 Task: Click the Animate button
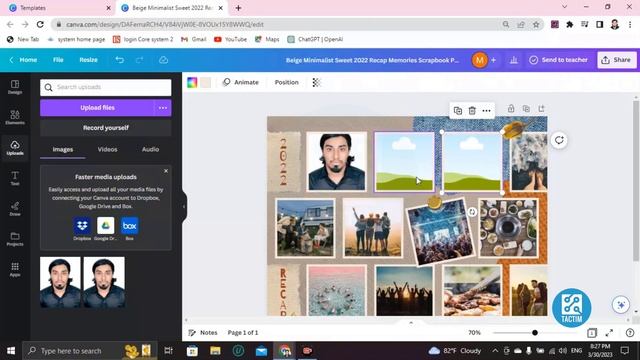click(x=241, y=82)
